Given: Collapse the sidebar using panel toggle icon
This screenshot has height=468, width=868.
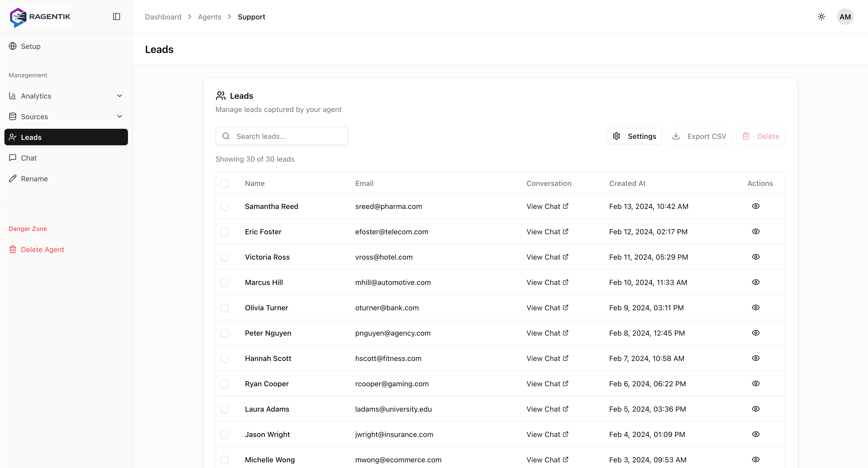Looking at the screenshot, I should [x=116, y=17].
